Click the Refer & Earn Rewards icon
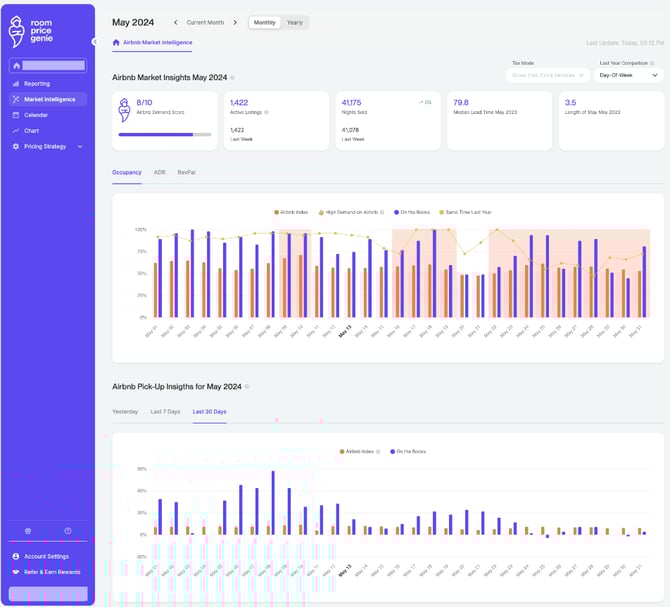 [x=16, y=572]
